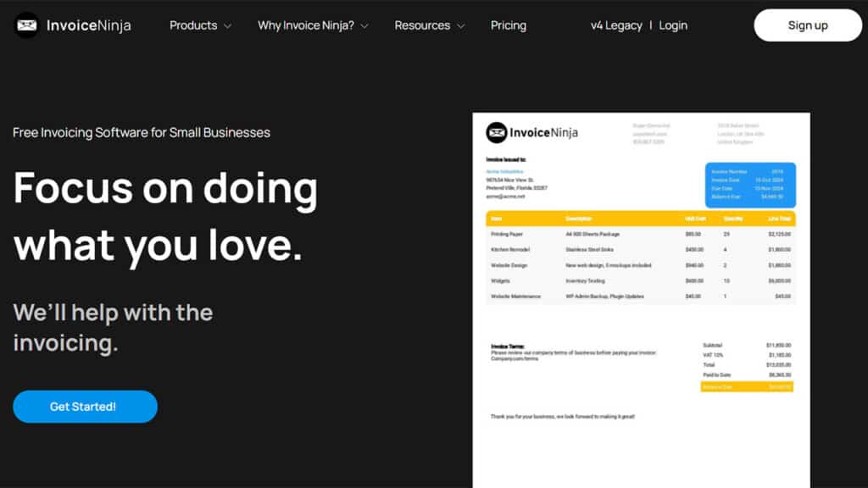Click the blue invoice details box

tap(750, 185)
